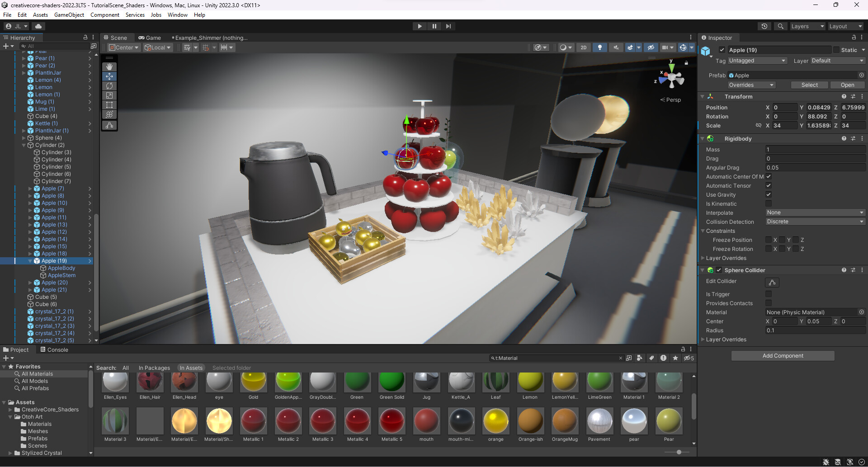The image size is (868, 467).
Task: Open the Collision Detection dropdown
Action: tap(814, 222)
